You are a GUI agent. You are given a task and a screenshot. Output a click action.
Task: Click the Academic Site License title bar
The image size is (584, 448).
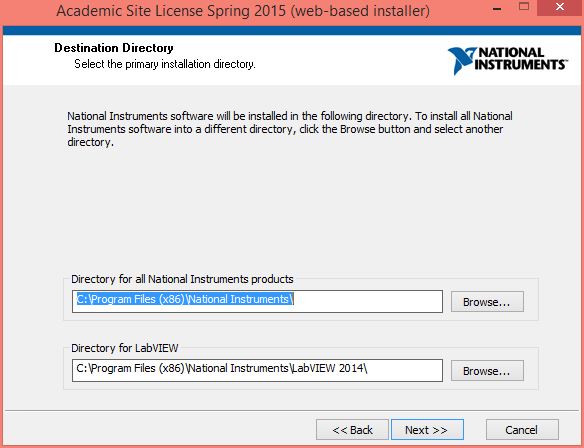point(243,10)
